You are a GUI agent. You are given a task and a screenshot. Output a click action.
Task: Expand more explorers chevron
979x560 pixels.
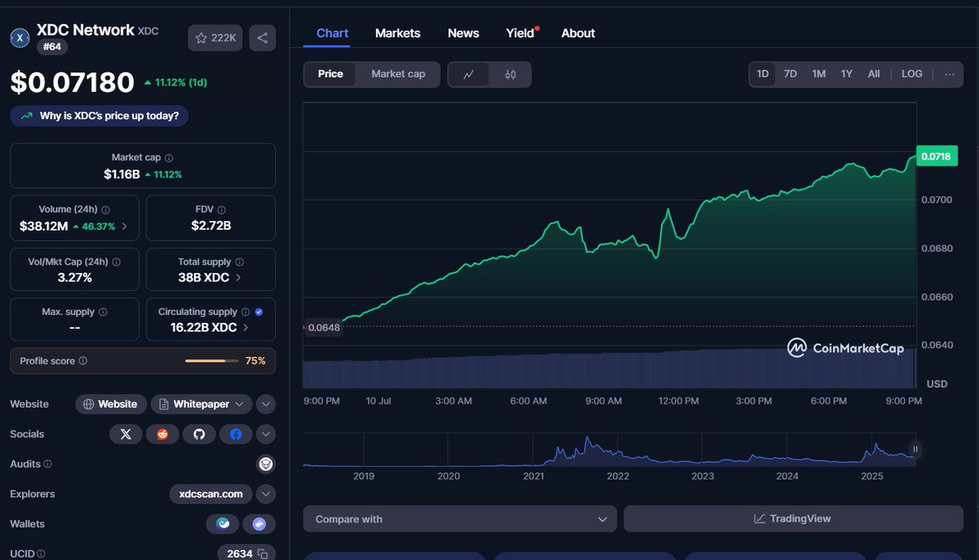(265, 494)
